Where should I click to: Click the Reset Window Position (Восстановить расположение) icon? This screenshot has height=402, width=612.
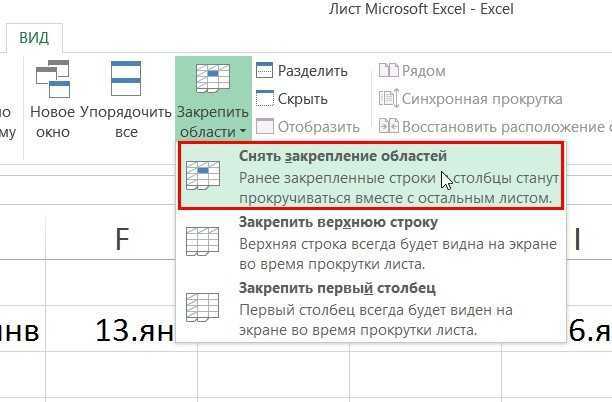tap(388, 127)
